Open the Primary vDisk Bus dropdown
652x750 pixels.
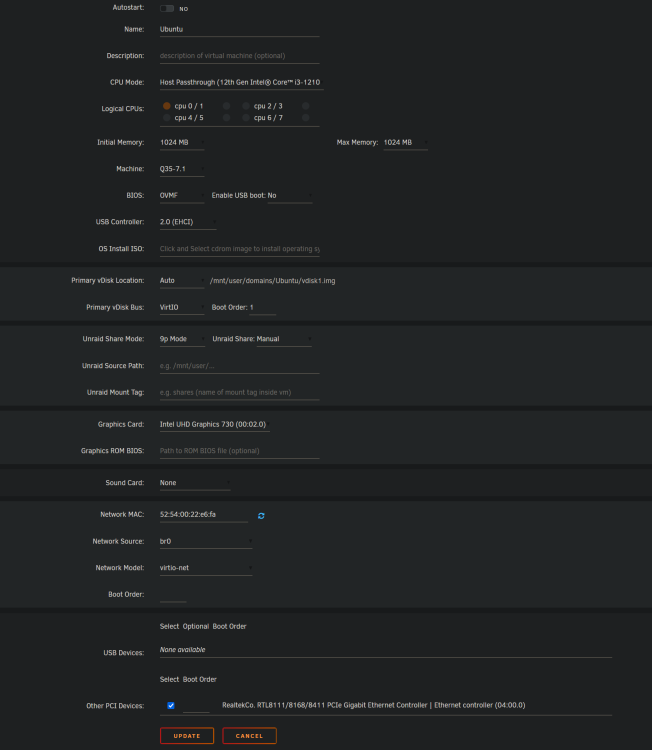tap(182, 307)
